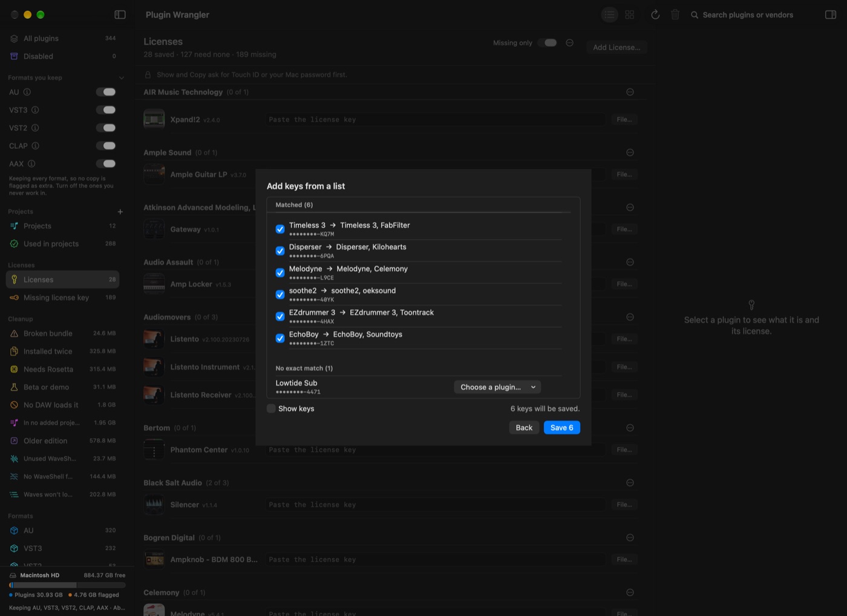Click the Xpand!2 plugin thumbnail
Image resolution: width=847 pixels, height=616 pixels.
point(154,119)
